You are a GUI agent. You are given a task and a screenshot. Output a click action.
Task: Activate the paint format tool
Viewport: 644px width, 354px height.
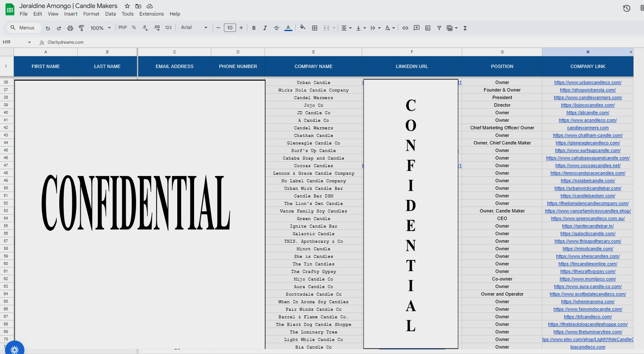click(81, 28)
